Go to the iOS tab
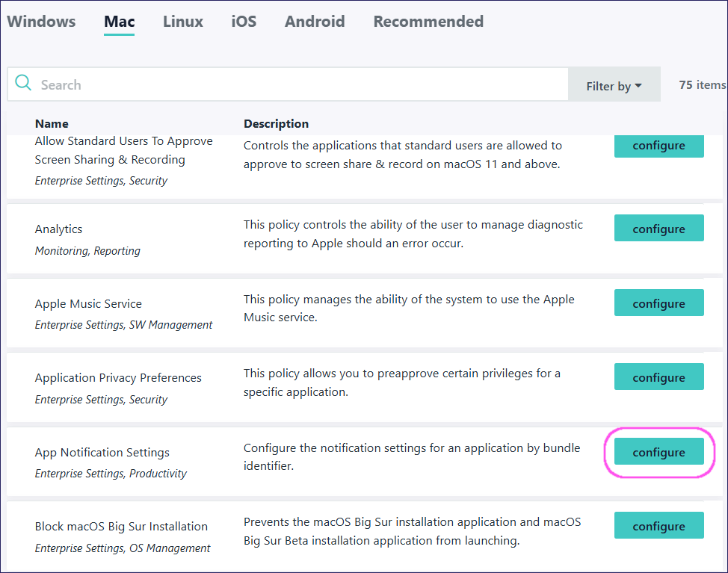The image size is (728, 573). pyautogui.click(x=244, y=22)
